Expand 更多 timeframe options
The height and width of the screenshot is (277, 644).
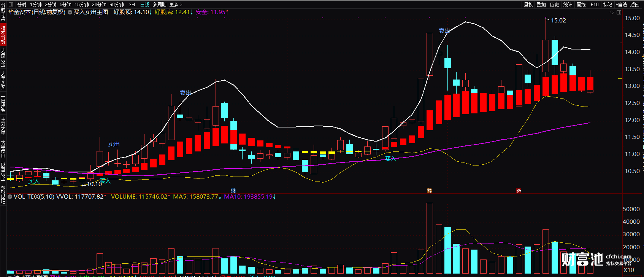point(176,5)
